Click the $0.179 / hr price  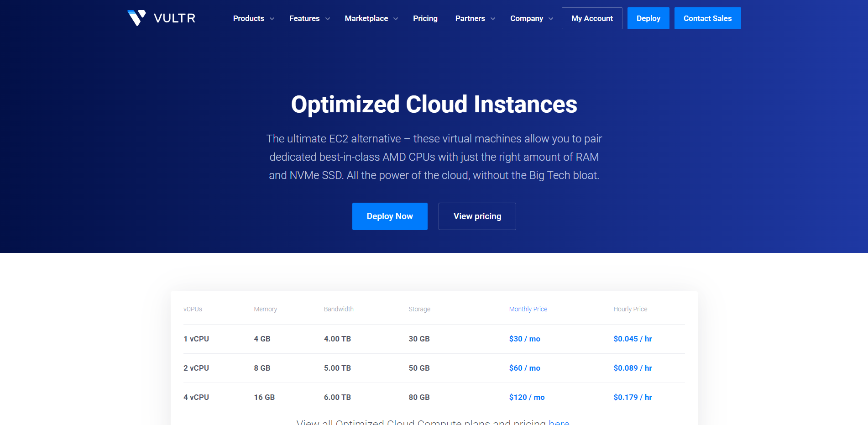tap(633, 397)
